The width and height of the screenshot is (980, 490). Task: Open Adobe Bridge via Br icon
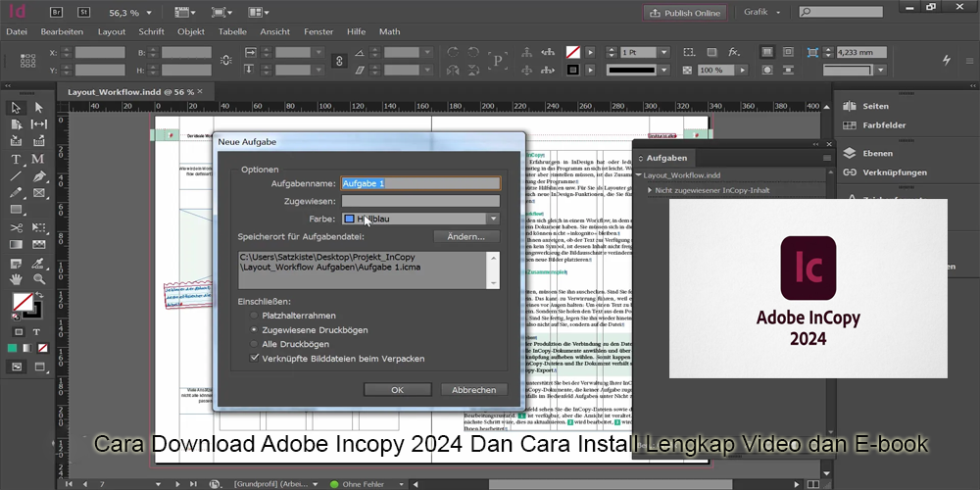[x=56, y=12]
